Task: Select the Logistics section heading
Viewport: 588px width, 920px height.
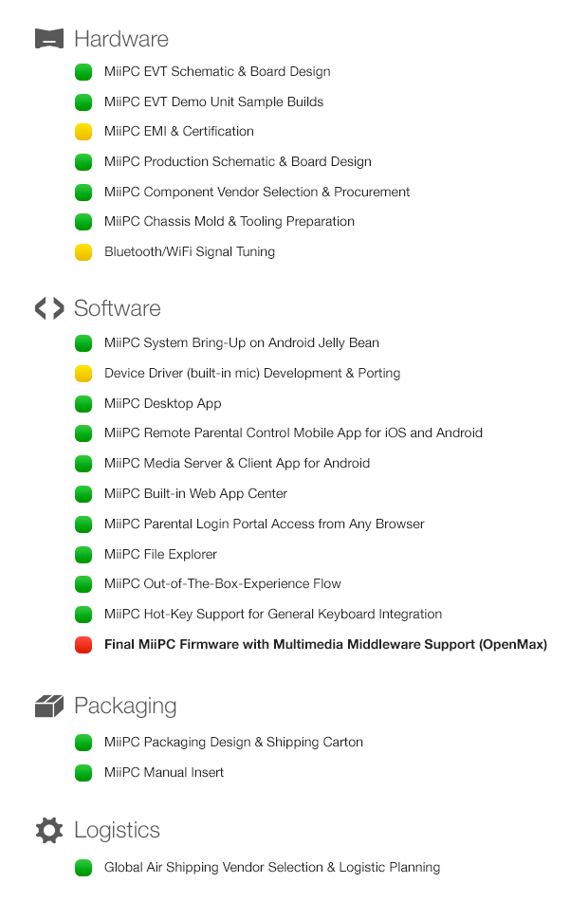Action: (x=118, y=831)
